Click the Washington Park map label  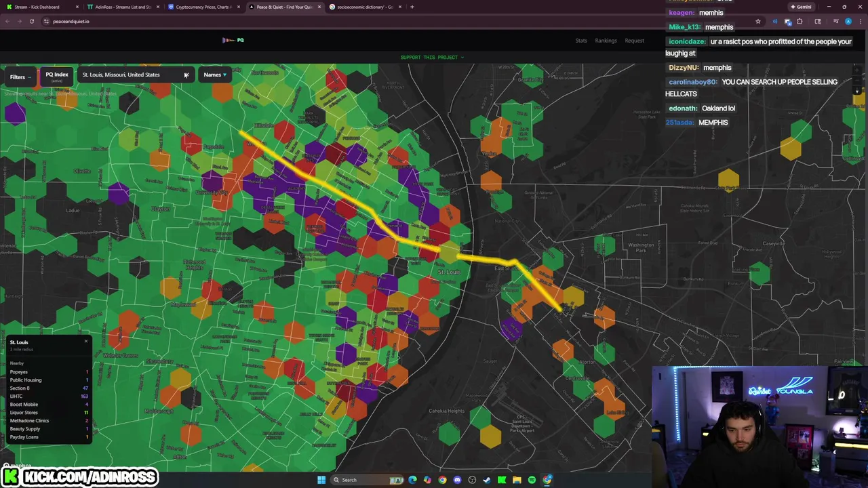click(x=641, y=247)
